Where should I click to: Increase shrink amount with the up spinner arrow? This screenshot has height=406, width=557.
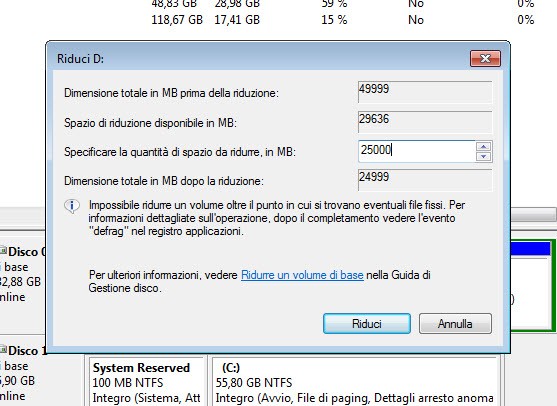pyautogui.click(x=483, y=146)
